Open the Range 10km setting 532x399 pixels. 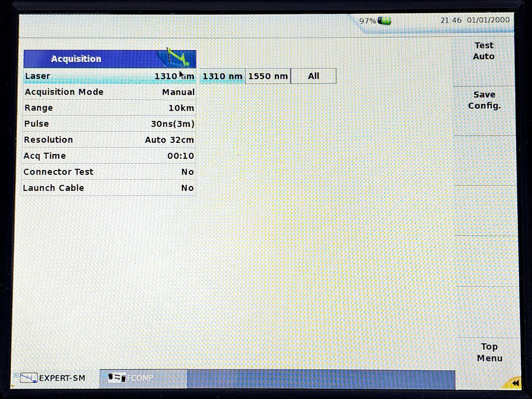[109, 108]
